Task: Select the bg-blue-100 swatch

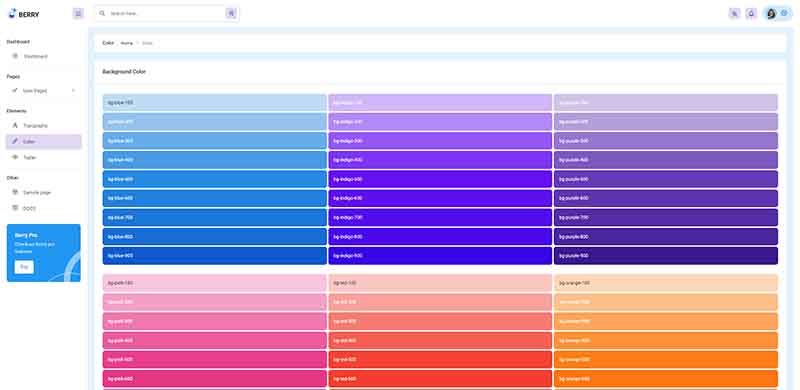Action: (214, 103)
